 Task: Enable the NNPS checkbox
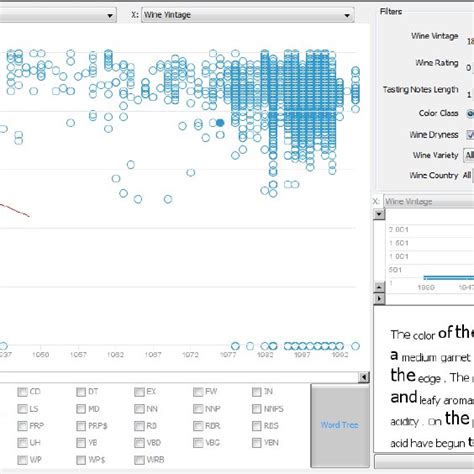point(257,409)
